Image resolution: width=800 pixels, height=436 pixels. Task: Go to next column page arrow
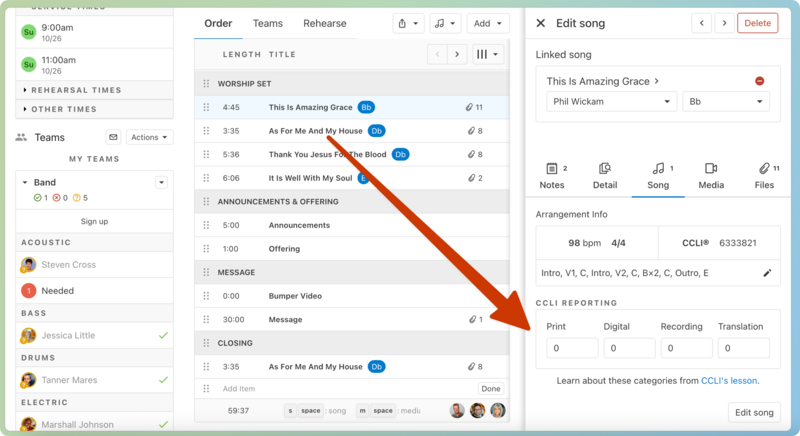[457, 54]
